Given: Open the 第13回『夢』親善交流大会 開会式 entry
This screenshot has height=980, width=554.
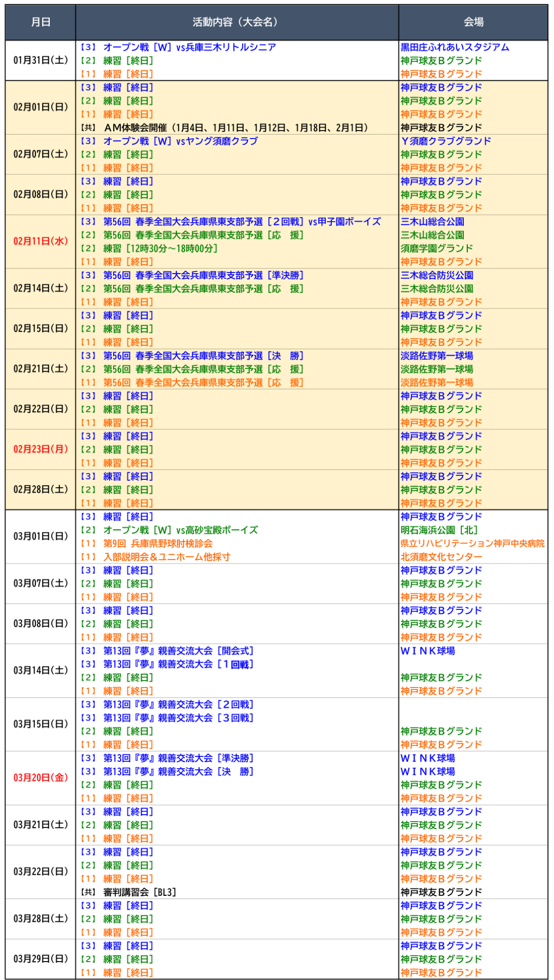Looking at the screenshot, I should (178, 651).
